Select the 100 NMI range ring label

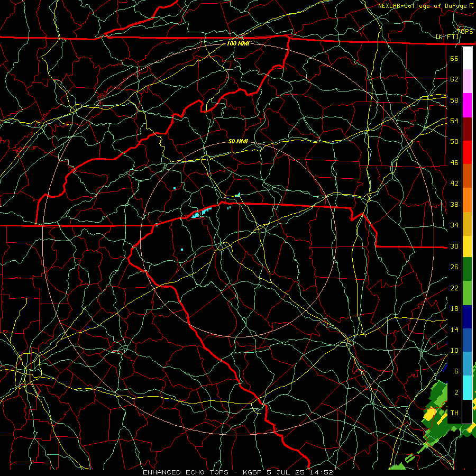pyautogui.click(x=238, y=43)
